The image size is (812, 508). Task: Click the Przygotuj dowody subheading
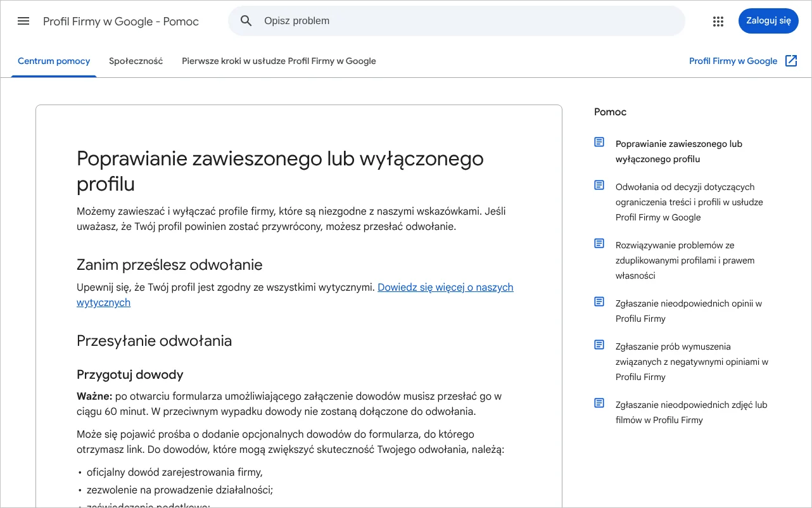tap(130, 374)
